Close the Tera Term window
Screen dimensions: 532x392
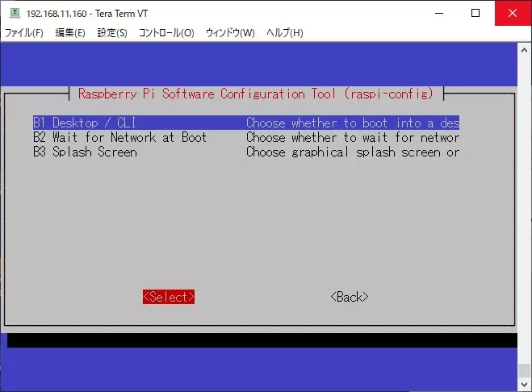(513, 13)
